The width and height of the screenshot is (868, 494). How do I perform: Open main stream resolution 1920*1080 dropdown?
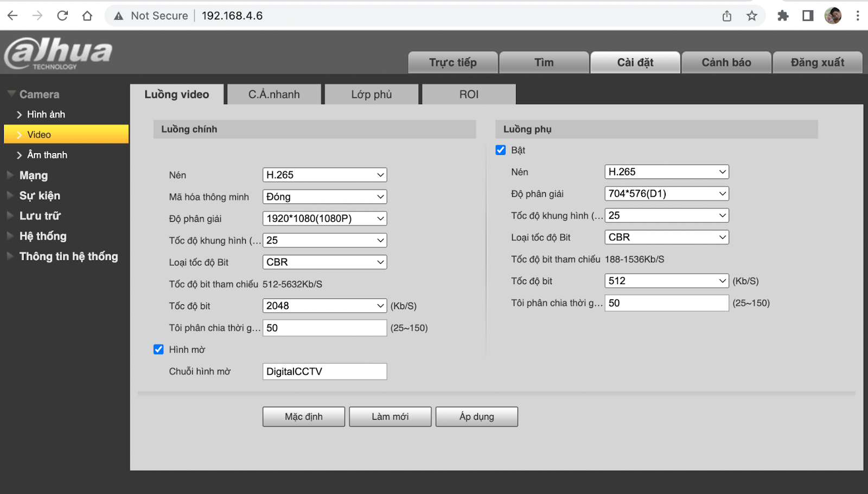324,219
